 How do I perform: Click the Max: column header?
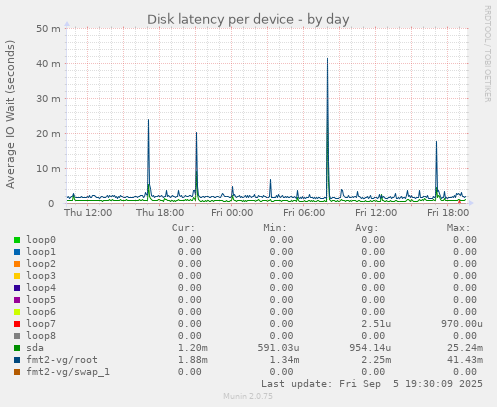tap(458, 228)
